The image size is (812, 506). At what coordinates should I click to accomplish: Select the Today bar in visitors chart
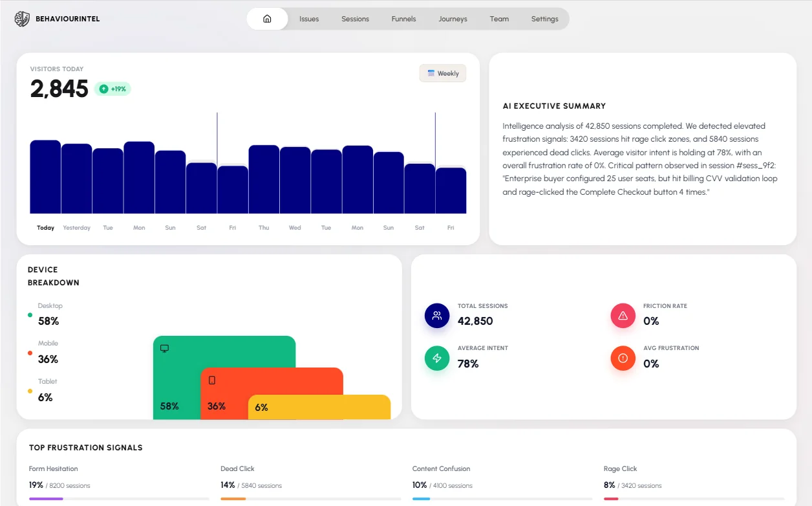click(45, 177)
